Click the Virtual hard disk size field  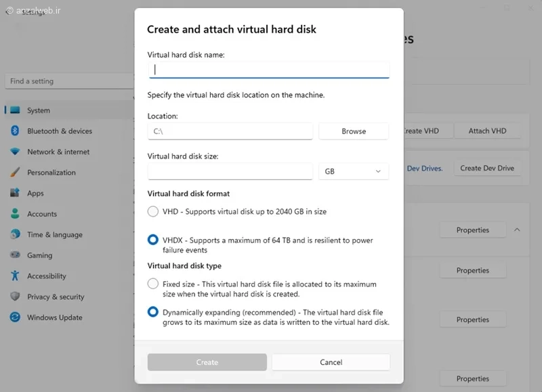pyautogui.click(x=230, y=171)
